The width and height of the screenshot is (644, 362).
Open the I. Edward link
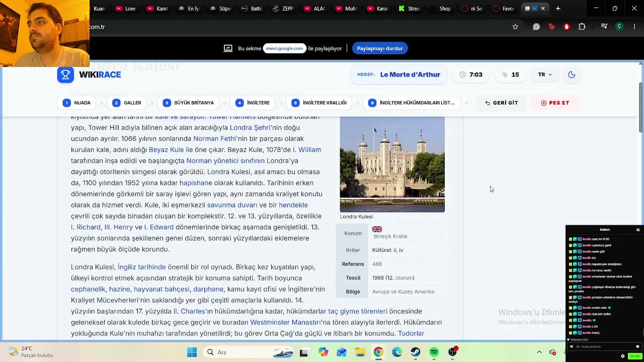click(159, 227)
